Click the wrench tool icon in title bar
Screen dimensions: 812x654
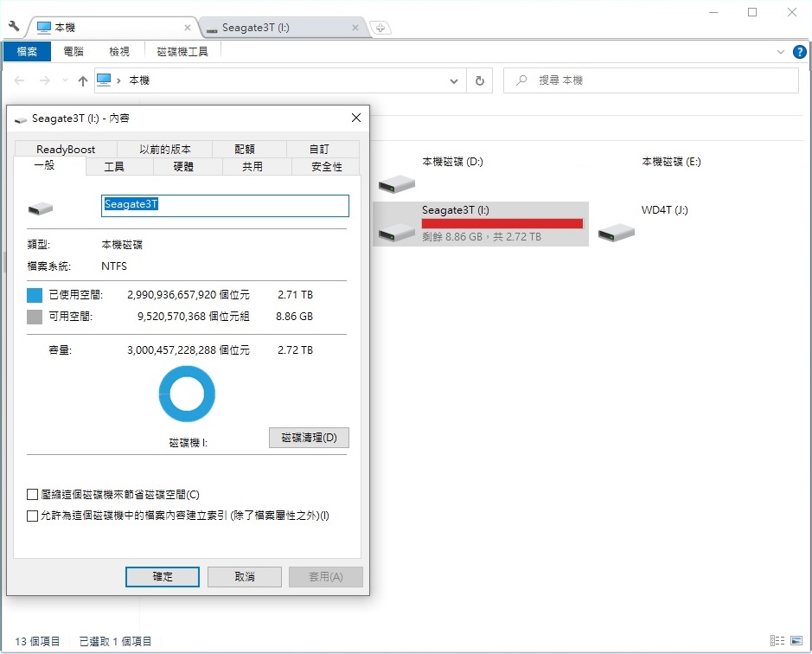(x=14, y=26)
